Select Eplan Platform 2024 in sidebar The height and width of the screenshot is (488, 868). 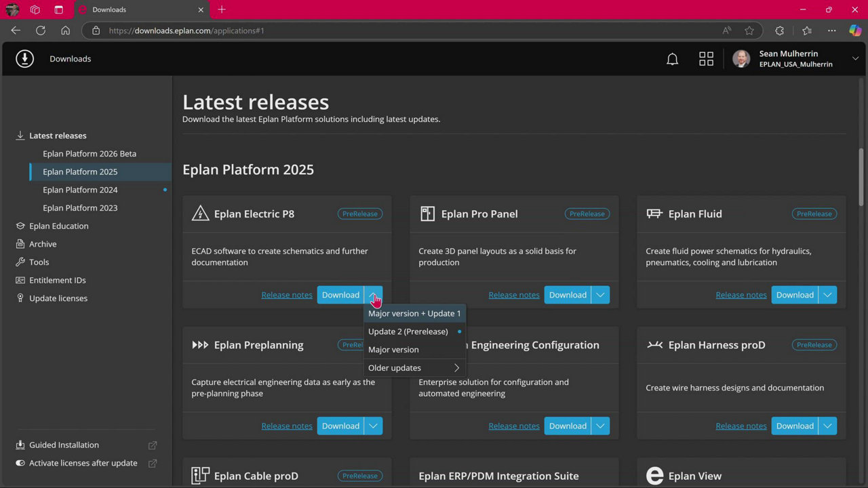(80, 190)
